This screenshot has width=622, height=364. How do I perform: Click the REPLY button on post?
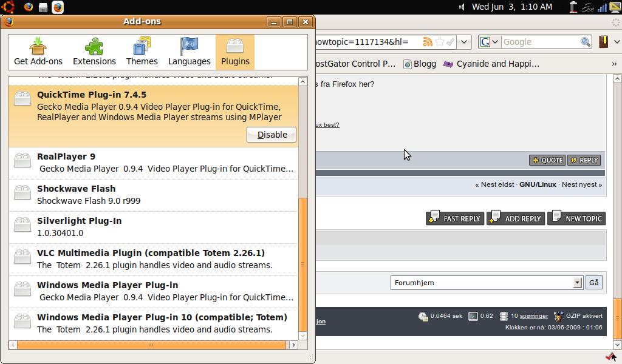point(584,160)
